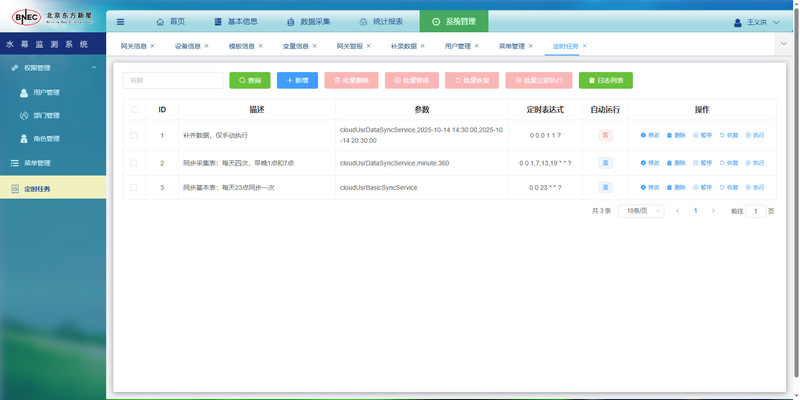Viewport: 800px width, 400px height.
Task: Click the 批量暂停 batch pause button
Action: tap(412, 80)
